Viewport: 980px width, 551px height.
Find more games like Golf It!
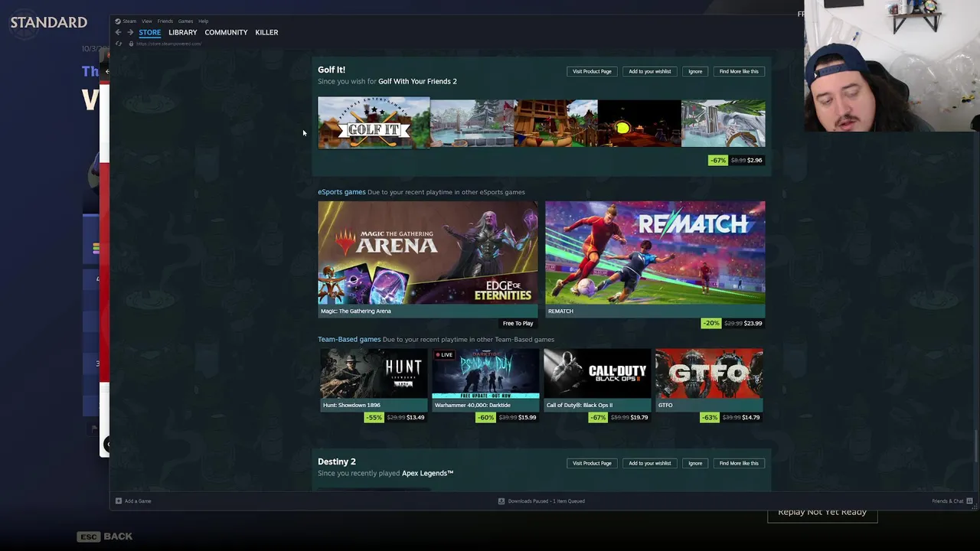(x=739, y=71)
